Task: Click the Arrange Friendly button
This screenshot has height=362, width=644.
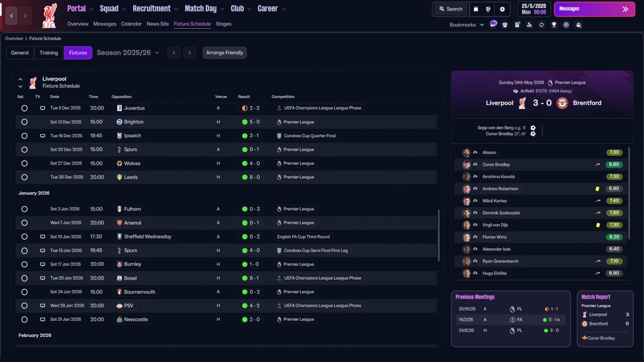Action: click(224, 53)
